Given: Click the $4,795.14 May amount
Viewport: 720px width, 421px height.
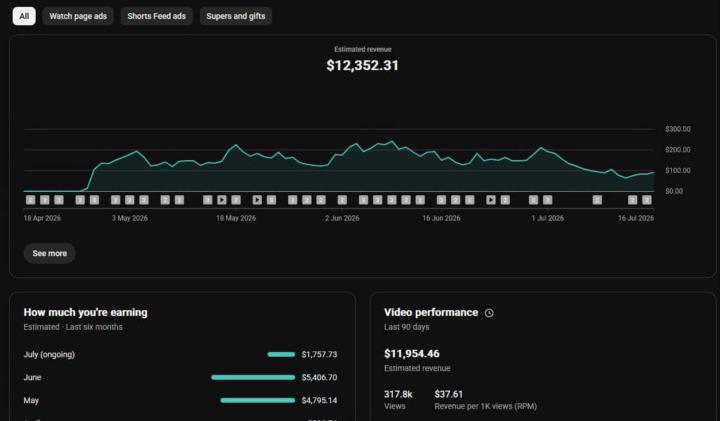Looking at the screenshot, I should 319,400.
